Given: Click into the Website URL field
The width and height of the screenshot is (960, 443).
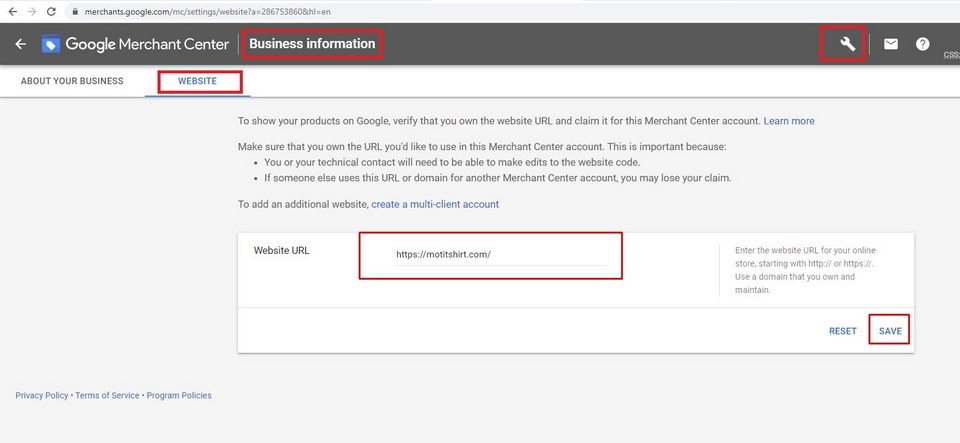Looking at the screenshot, I should (501, 255).
